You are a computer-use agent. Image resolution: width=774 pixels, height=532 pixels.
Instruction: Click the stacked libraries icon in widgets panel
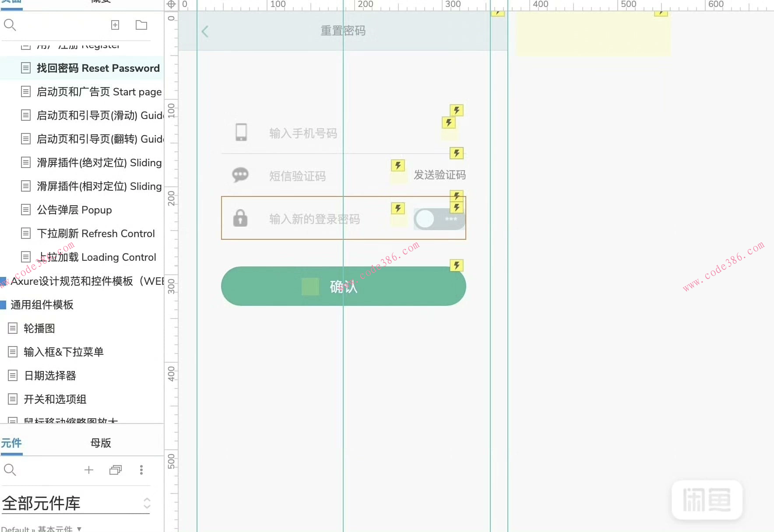point(115,469)
